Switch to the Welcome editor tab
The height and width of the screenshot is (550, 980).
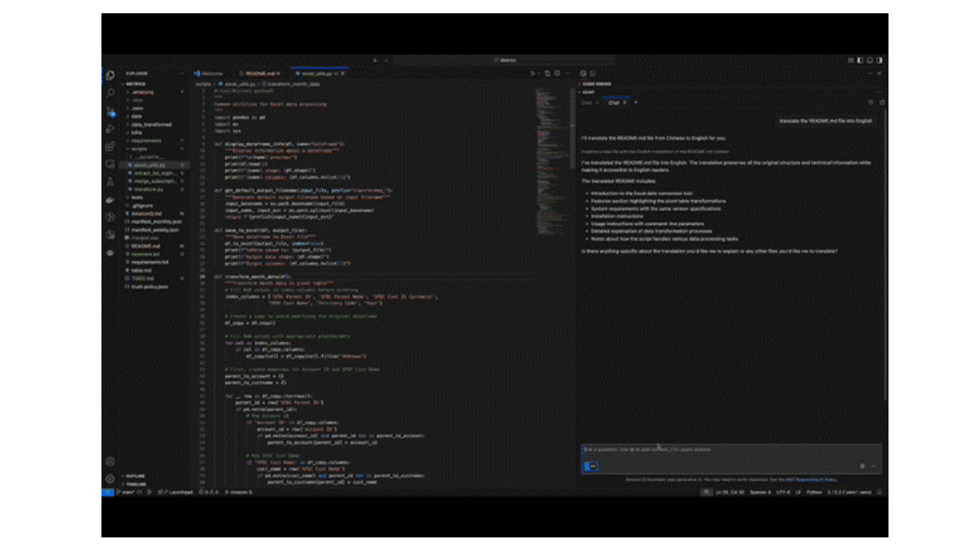pos(212,74)
